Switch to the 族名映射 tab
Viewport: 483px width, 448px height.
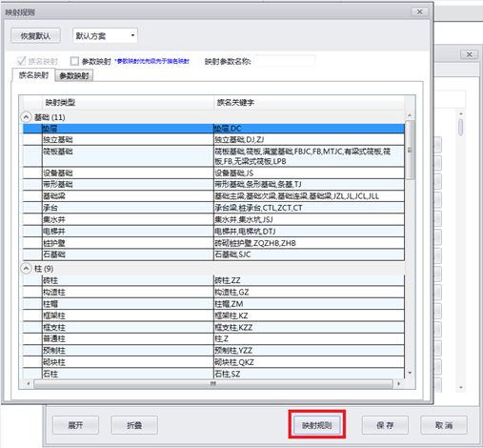click(x=33, y=75)
